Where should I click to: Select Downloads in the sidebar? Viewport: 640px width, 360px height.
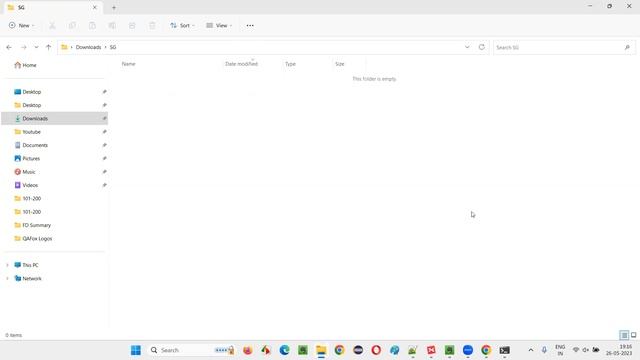coord(54,118)
